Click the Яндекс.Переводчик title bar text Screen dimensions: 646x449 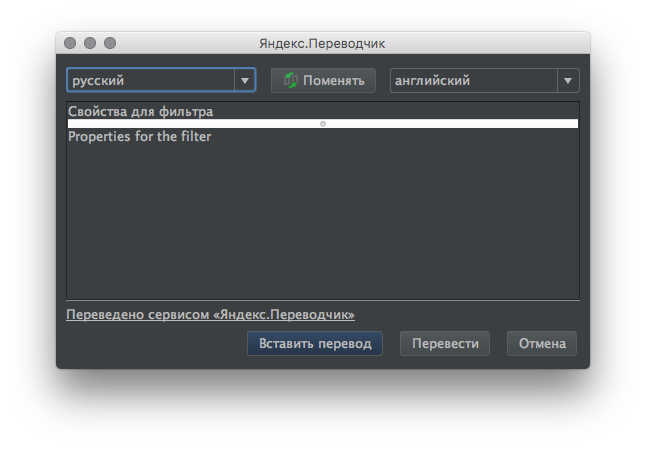click(322, 43)
